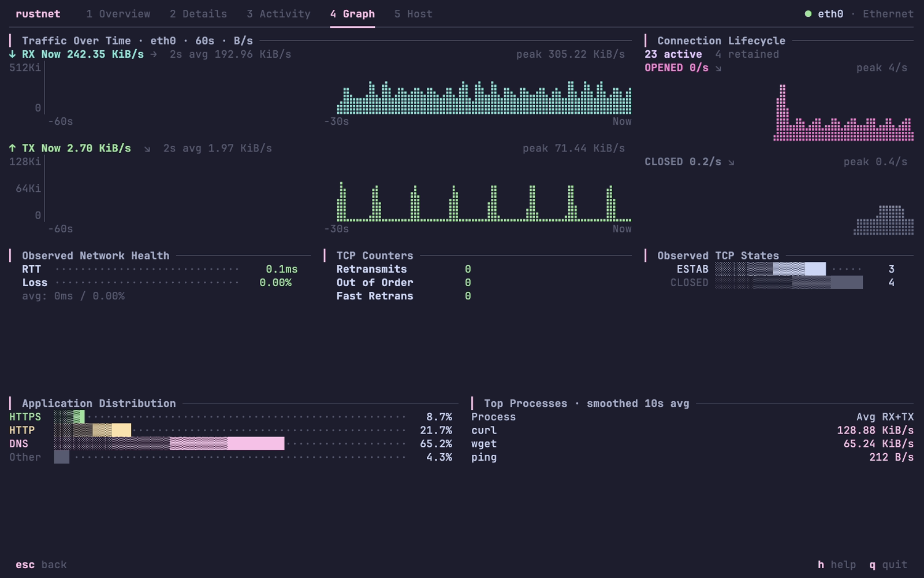Click the trend arrow after TX 2.70 KiB/s
The height and width of the screenshot is (578, 924).
(147, 149)
